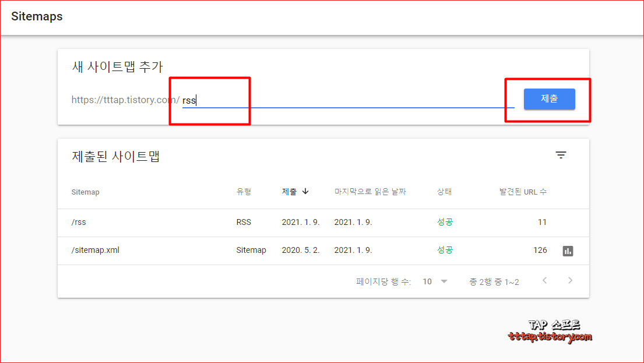This screenshot has width=644, height=363.
Task: Click the 발견된 URL 수 column header
Action: (523, 192)
